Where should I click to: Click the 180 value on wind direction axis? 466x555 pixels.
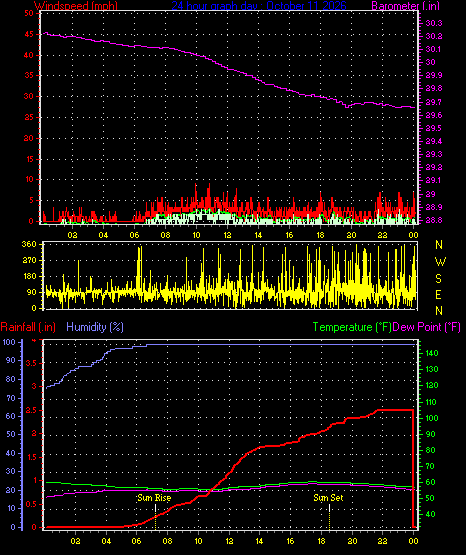coord(29,276)
